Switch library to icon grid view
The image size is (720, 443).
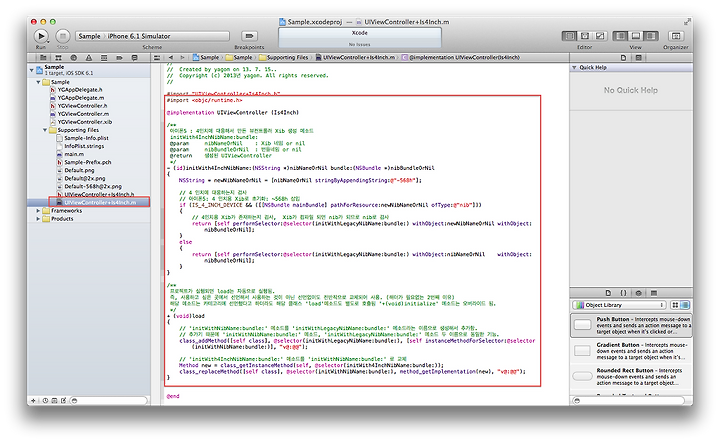point(675,305)
